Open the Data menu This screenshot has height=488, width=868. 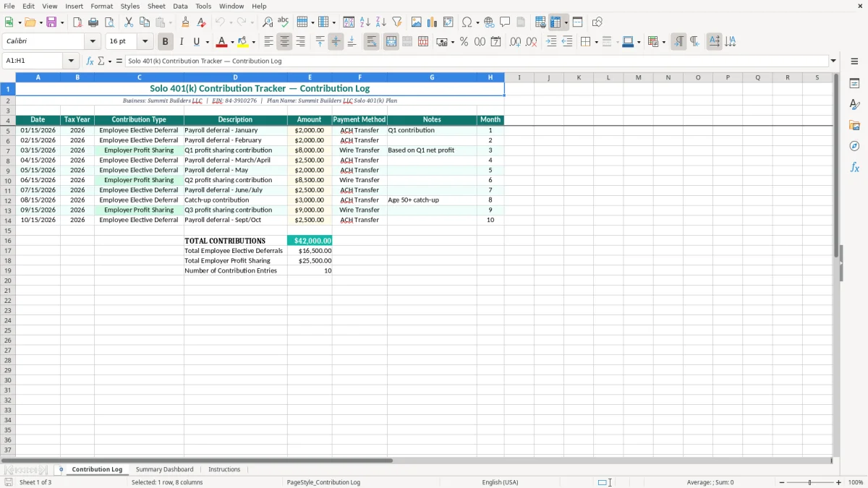coord(180,6)
